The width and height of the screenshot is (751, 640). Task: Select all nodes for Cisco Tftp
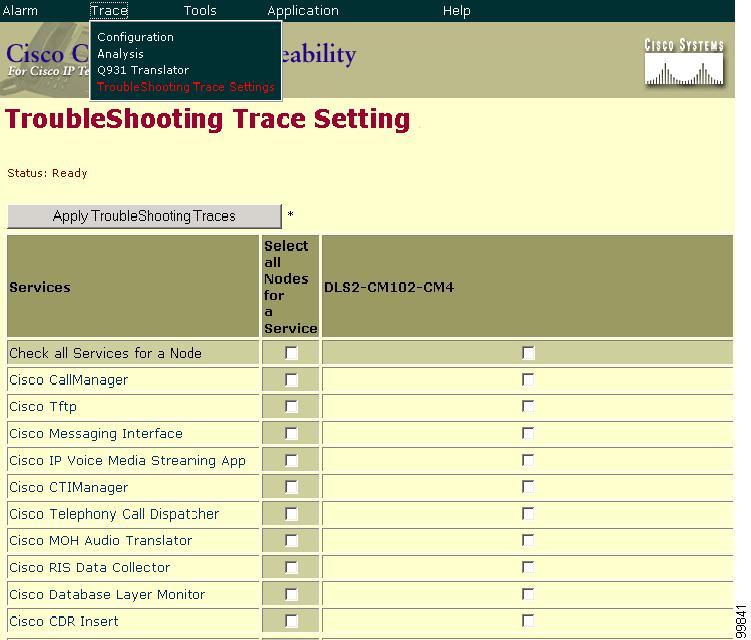pyautogui.click(x=291, y=407)
